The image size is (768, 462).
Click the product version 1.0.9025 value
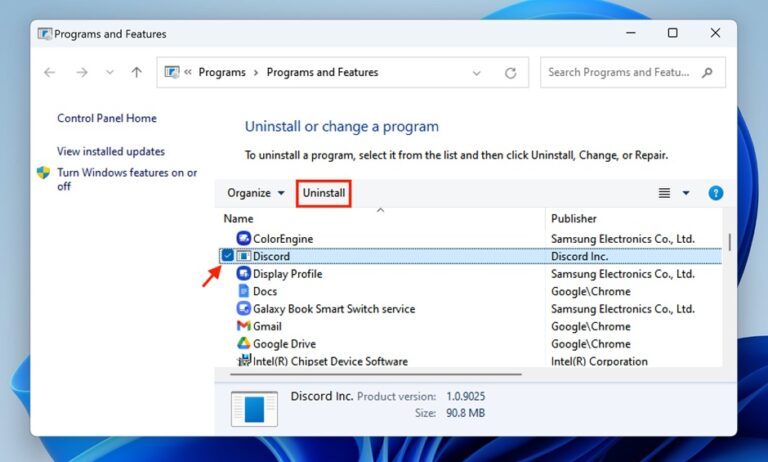pos(465,396)
